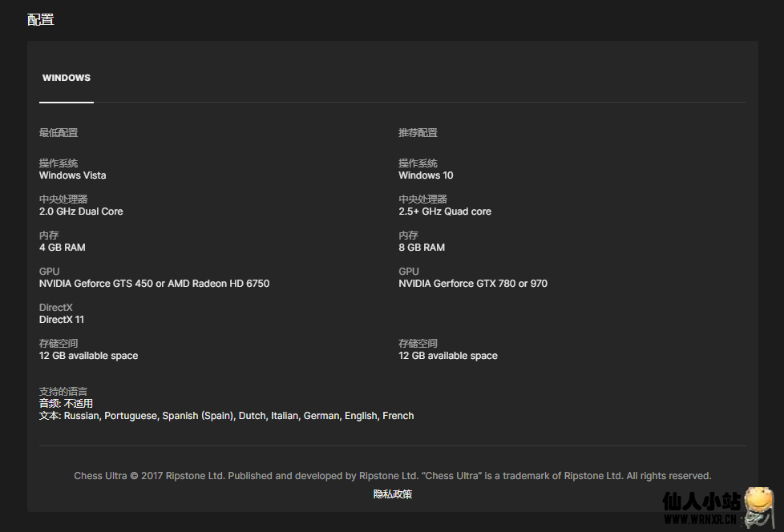
Task: Click the 推荐配置 column heading
Action: click(418, 133)
